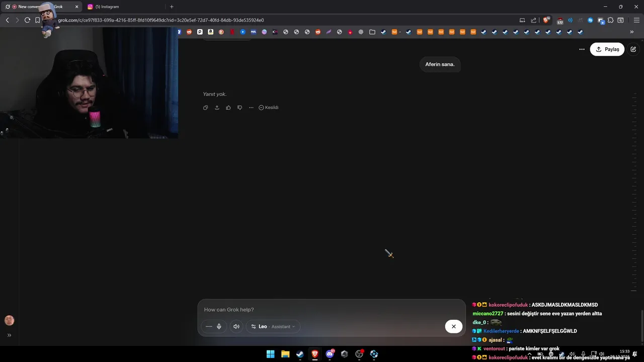This screenshot has width=644, height=362.
Task: Open the bookmarks folder icon
Action: [x=372, y=32]
